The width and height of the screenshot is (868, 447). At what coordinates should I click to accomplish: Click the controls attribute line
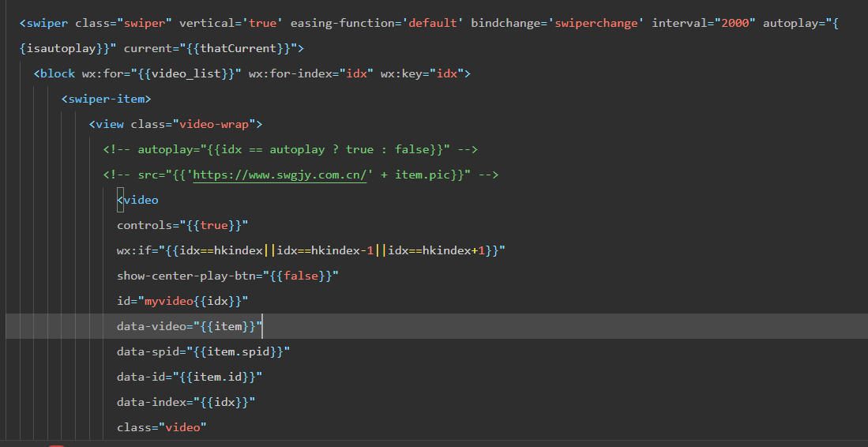(182, 226)
